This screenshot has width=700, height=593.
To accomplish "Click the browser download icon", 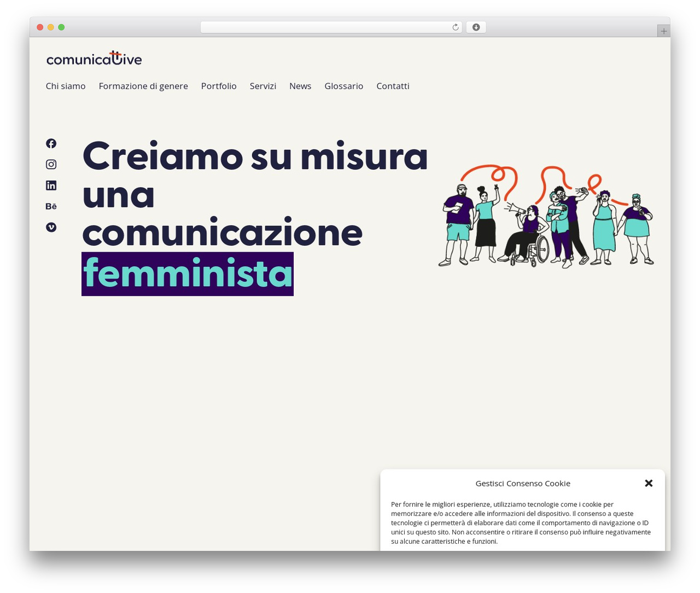I will (476, 27).
